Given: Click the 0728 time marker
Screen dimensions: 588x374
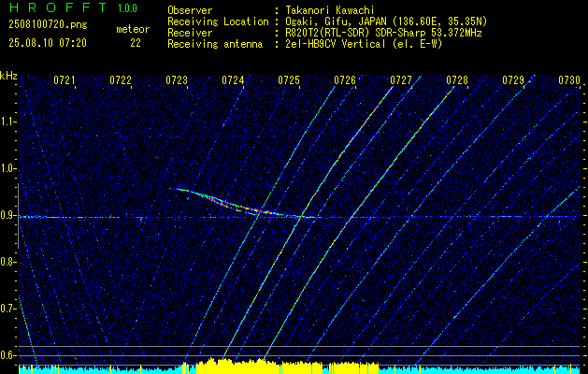Looking at the screenshot, I should pos(457,80).
